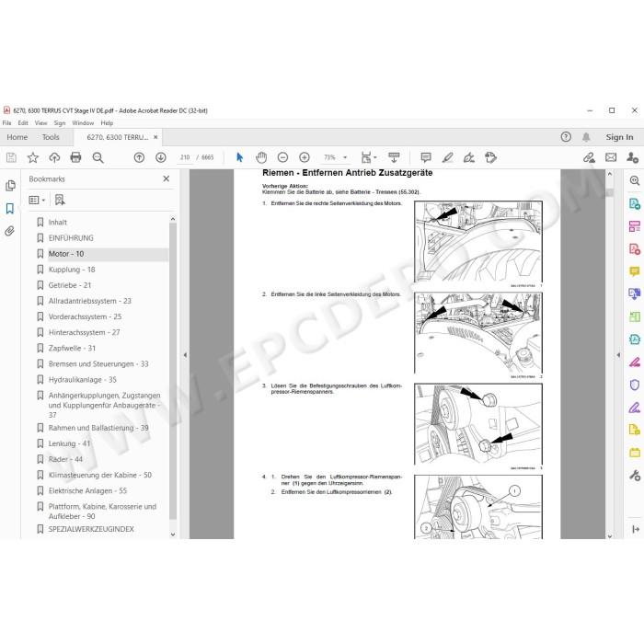Click the Sign In link

click(619, 137)
